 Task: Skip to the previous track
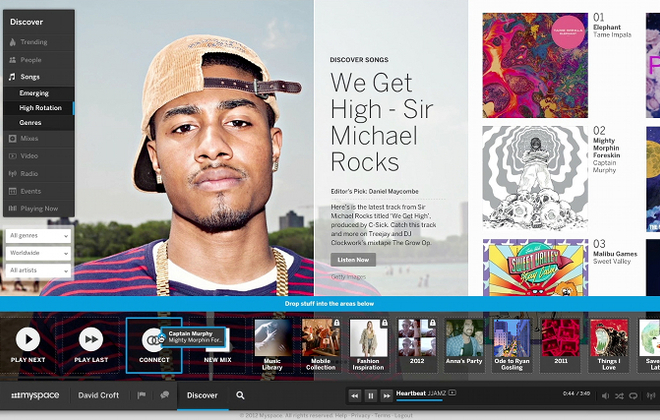(x=355, y=396)
